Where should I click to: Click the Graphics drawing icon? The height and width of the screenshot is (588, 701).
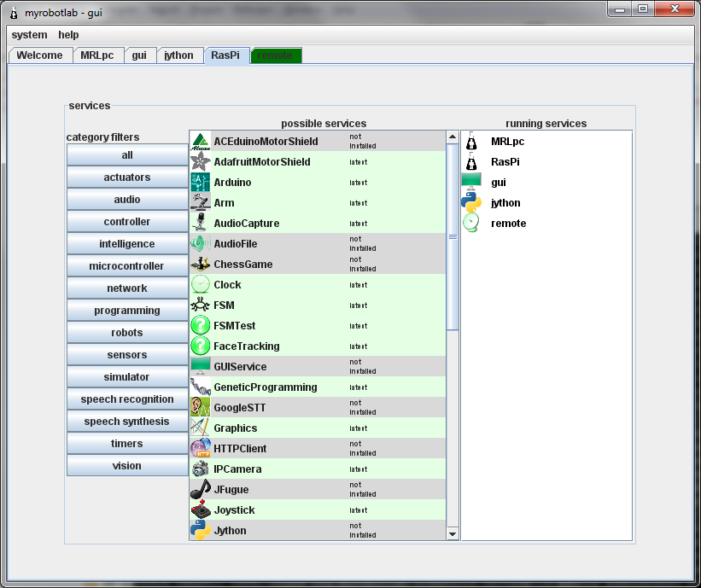pyautogui.click(x=201, y=428)
